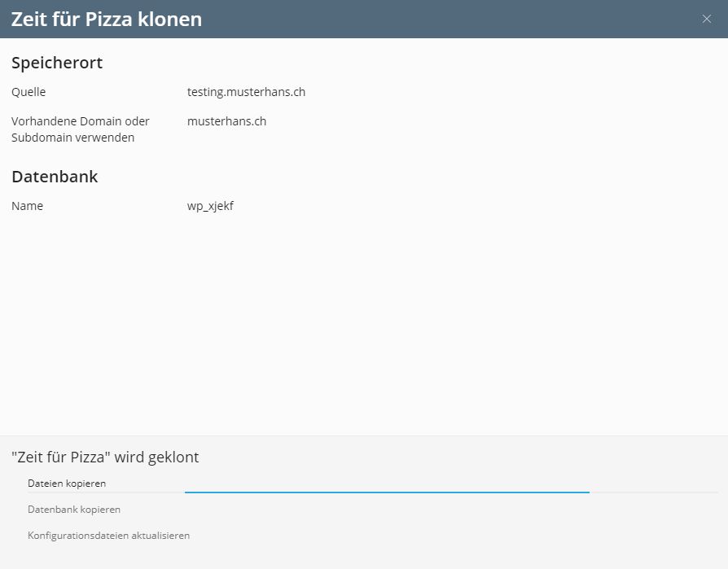The height and width of the screenshot is (569, 728).
Task: Click the Quelle label
Action: tap(29, 92)
